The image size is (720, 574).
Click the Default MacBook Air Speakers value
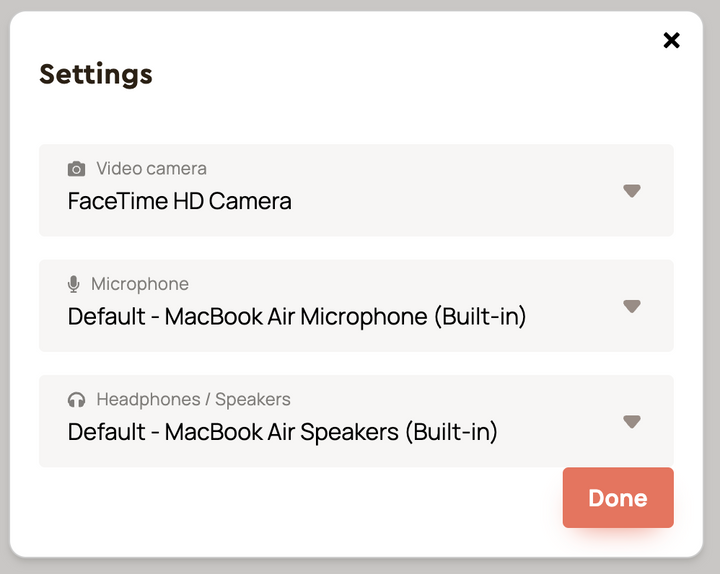tap(282, 432)
